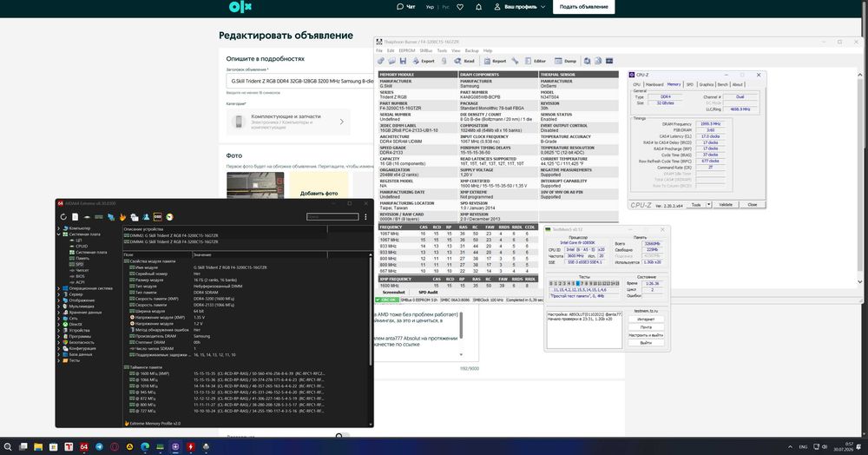Viewport: 868px width, 455px height.
Task: Show hidden tray icons chevron
Action: (790, 446)
